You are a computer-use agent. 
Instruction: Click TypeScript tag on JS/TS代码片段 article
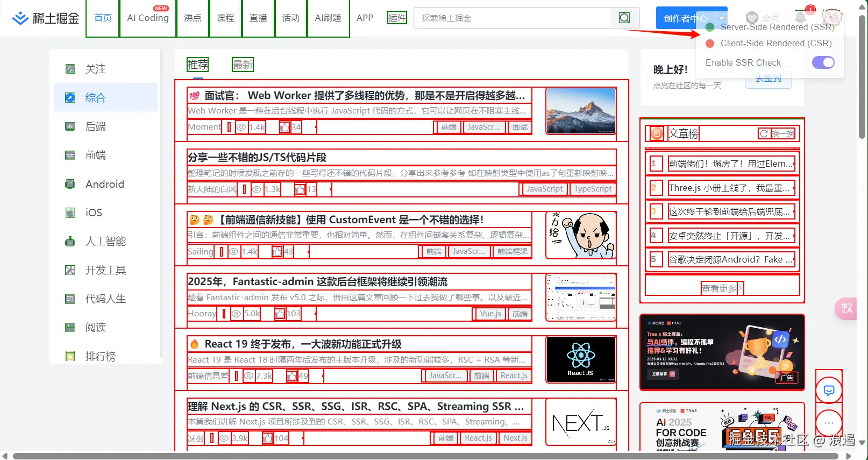[593, 189]
